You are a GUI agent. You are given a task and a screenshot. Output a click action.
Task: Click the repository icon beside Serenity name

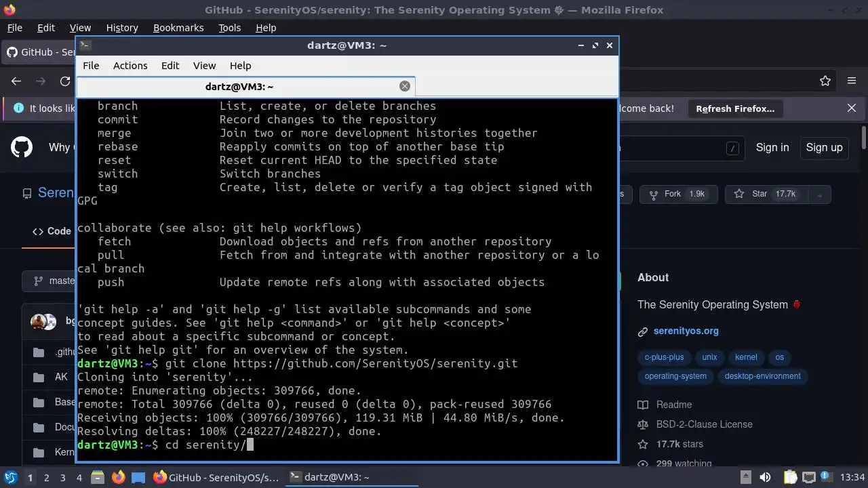coord(27,194)
